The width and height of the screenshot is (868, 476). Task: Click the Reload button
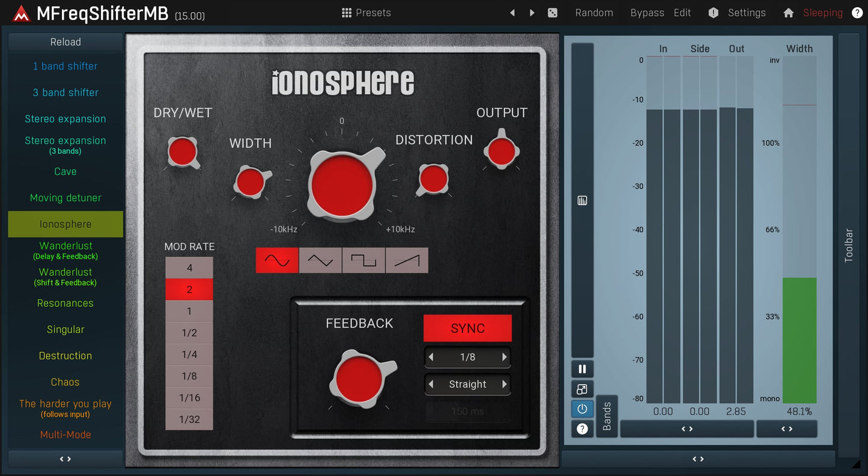(x=65, y=41)
